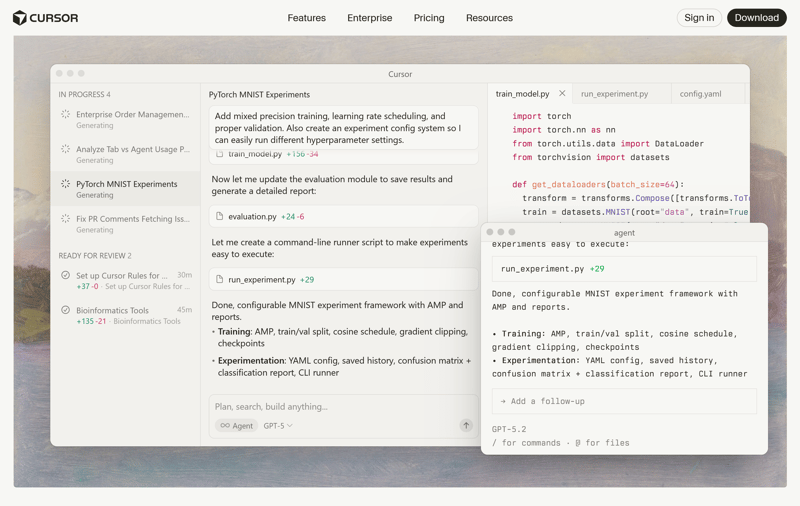Click the Cursor logo icon
The height and width of the screenshot is (506, 800).
pyautogui.click(x=19, y=18)
